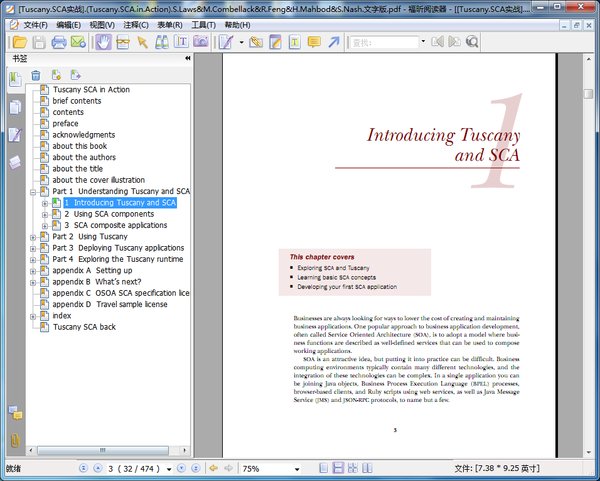Select the 'Tuscany SCA back' bookmark
Screen dimensions: 600x481
click(84, 327)
